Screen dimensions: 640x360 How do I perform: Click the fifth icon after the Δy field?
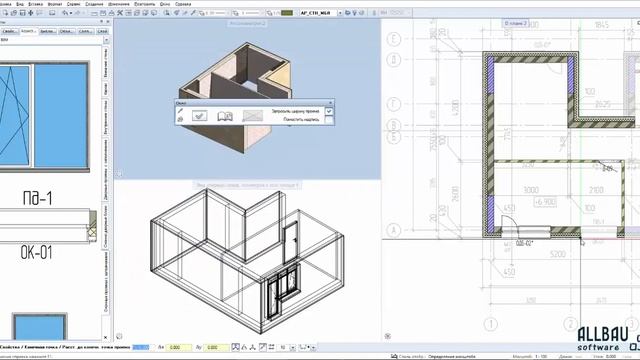coord(271,347)
